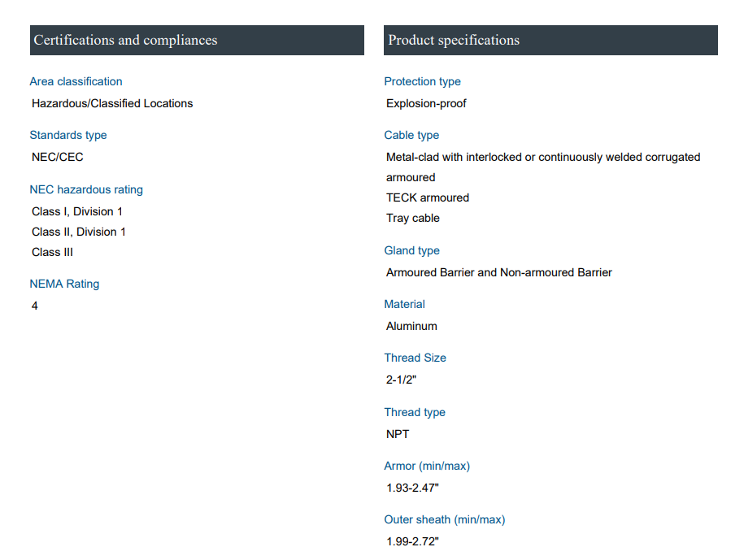Screen dimensions: 744x560
Task: Click the TECK armoured entry
Action: 428,198
